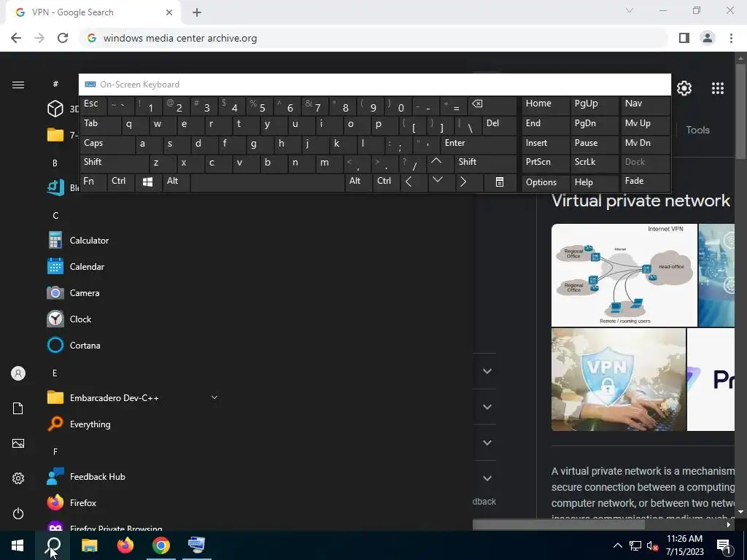Click the Tools link on Google results

pyautogui.click(x=697, y=130)
